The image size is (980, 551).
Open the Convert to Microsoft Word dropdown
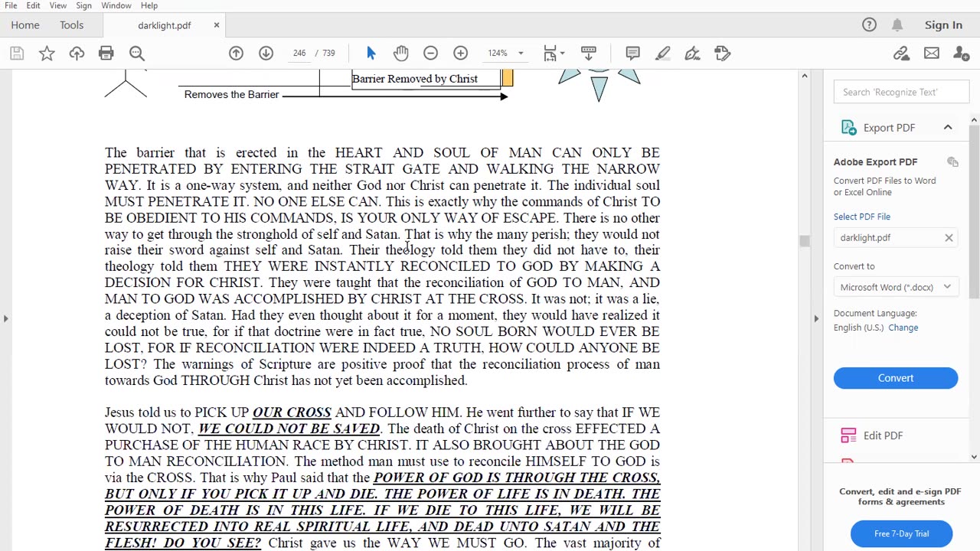896,287
